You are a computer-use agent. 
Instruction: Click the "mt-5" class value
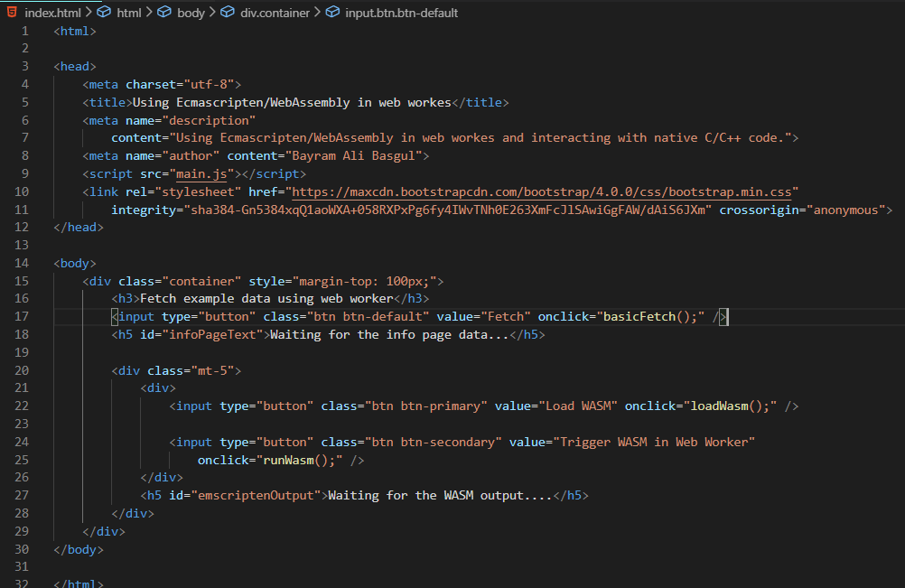coord(212,370)
